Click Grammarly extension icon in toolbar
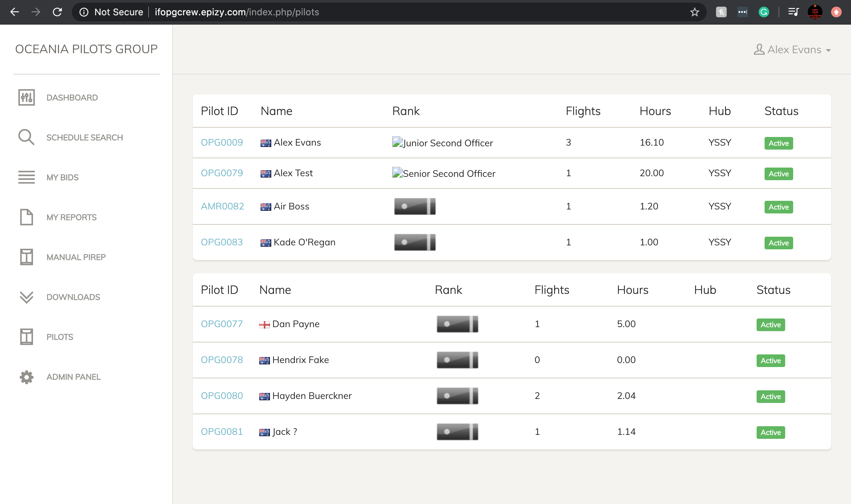Viewport: 851px width, 504px height. [x=764, y=12]
